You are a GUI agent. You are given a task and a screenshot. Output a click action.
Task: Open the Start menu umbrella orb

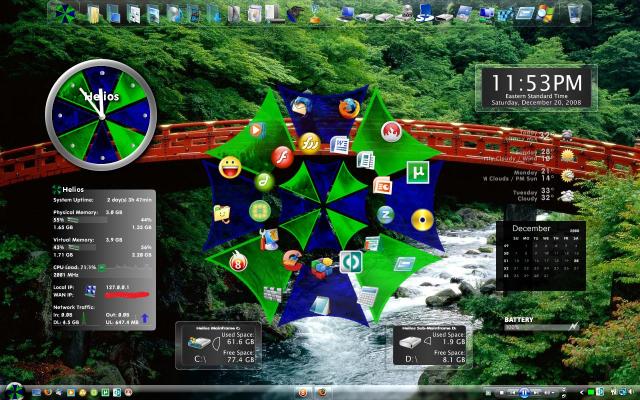pyautogui.click(x=14, y=392)
